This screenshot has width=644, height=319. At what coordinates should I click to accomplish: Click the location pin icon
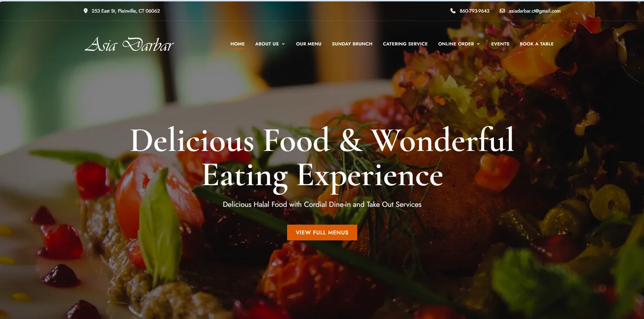[x=85, y=11]
